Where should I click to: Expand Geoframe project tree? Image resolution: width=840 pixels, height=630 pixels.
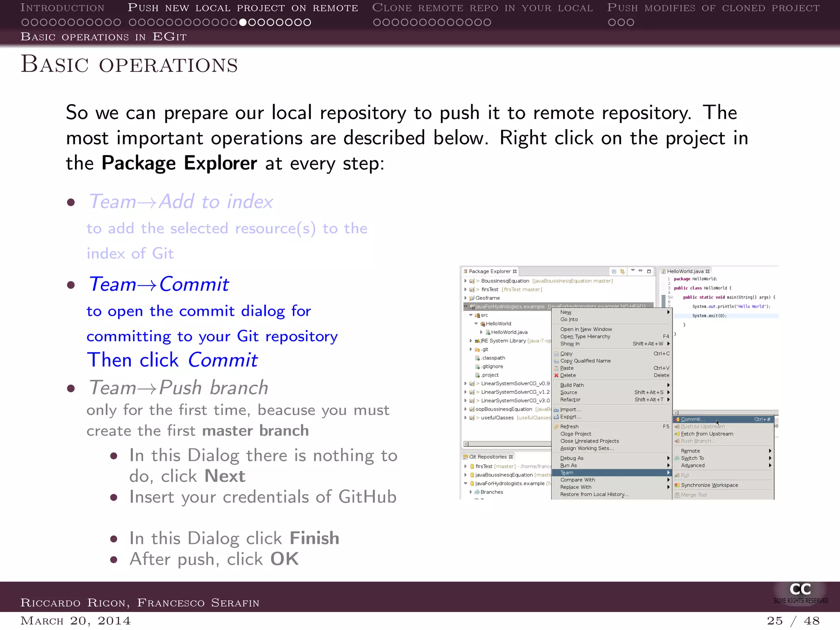(466, 298)
